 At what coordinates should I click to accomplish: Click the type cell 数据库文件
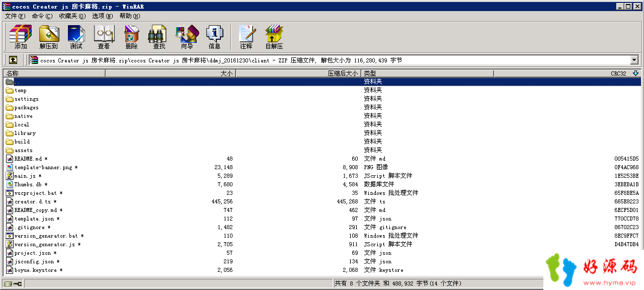(379, 185)
